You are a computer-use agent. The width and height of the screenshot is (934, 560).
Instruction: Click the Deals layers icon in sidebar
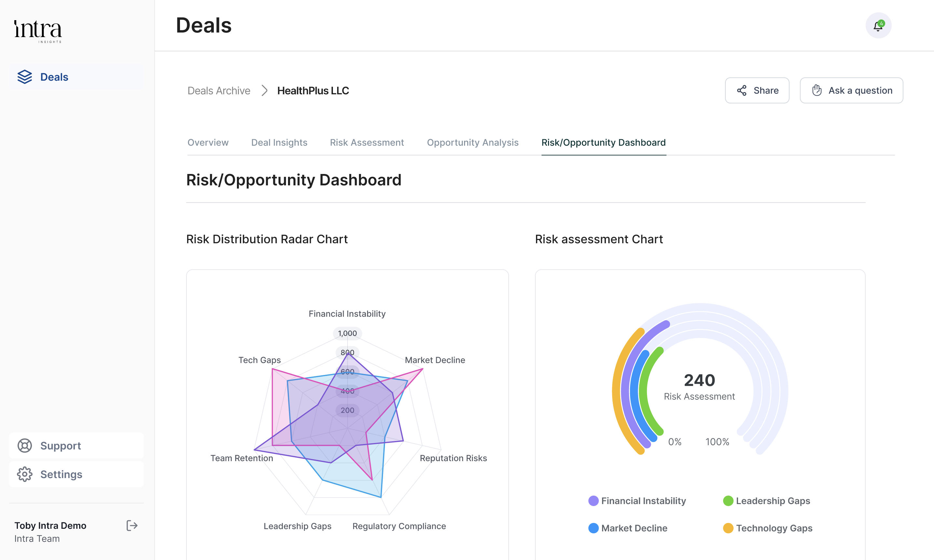25,77
